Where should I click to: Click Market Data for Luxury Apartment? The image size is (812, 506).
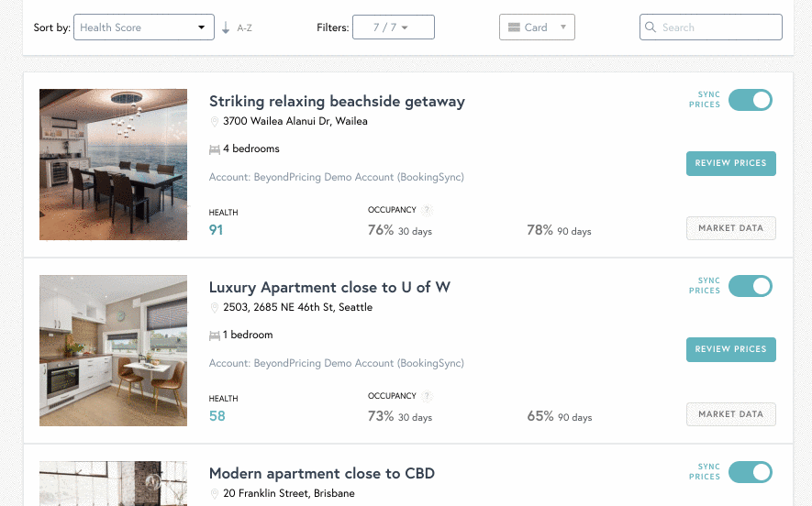tap(730, 414)
